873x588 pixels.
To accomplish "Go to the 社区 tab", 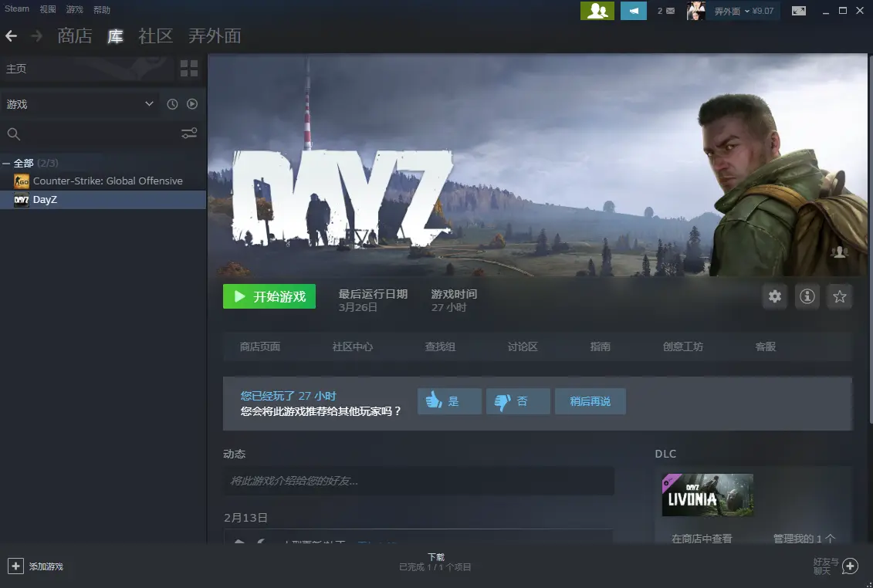I will click(x=155, y=36).
